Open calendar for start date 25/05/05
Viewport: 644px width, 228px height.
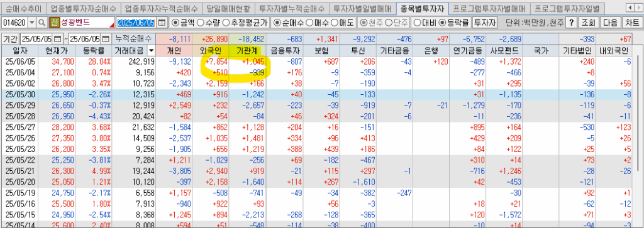(57, 40)
